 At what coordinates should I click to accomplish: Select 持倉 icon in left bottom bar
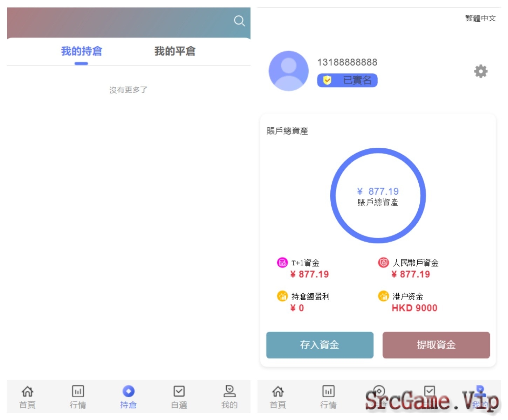129,391
